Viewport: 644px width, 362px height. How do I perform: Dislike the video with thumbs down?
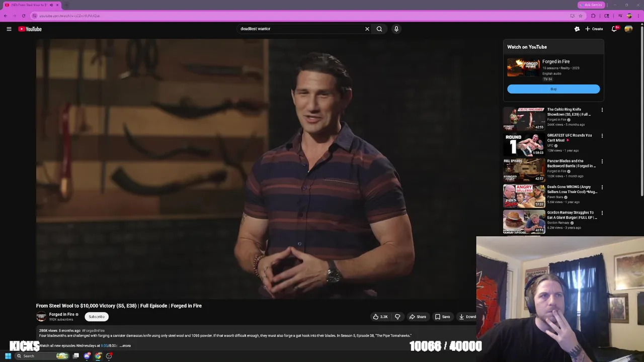click(397, 317)
